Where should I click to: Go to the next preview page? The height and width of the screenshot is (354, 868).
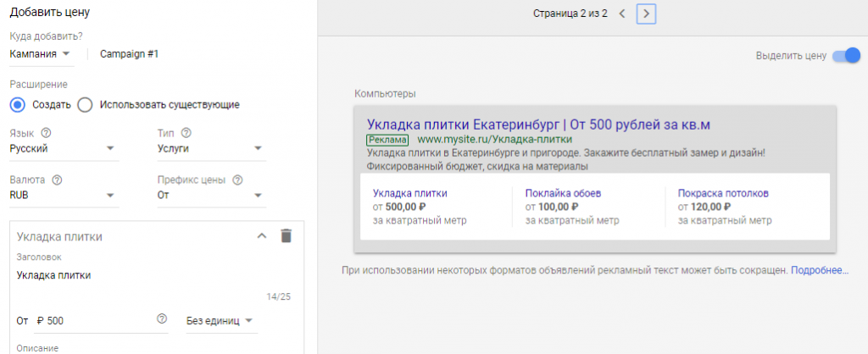tap(646, 14)
